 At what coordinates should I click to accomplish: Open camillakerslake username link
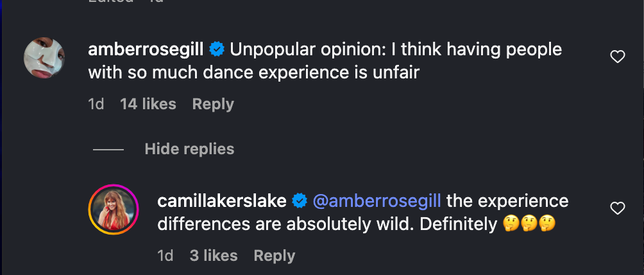(221, 201)
